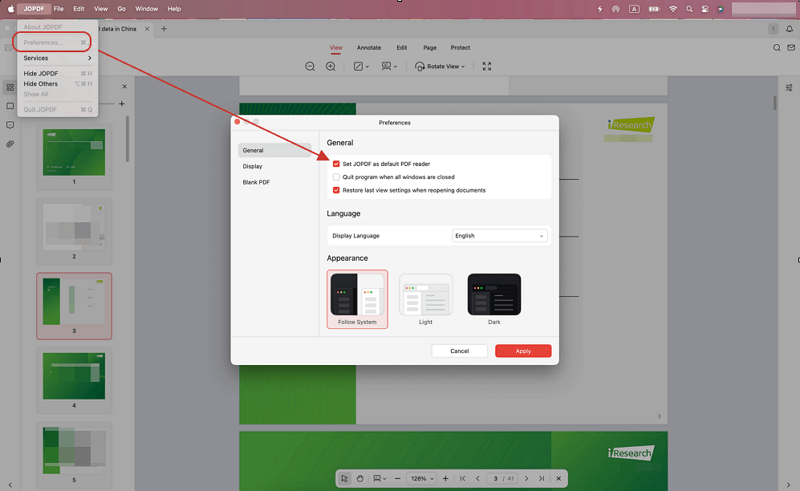Expand the page background dropdown arrow
This screenshot has height=491, width=800.
[367, 66]
